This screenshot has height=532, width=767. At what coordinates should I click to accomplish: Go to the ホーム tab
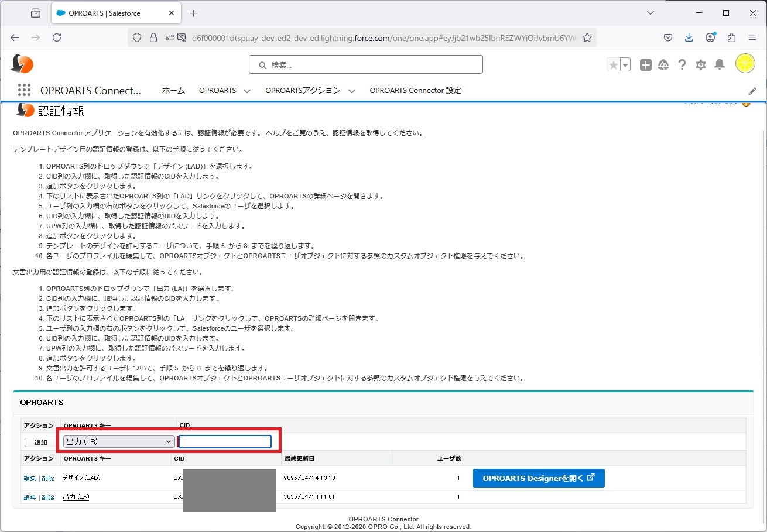(x=173, y=90)
